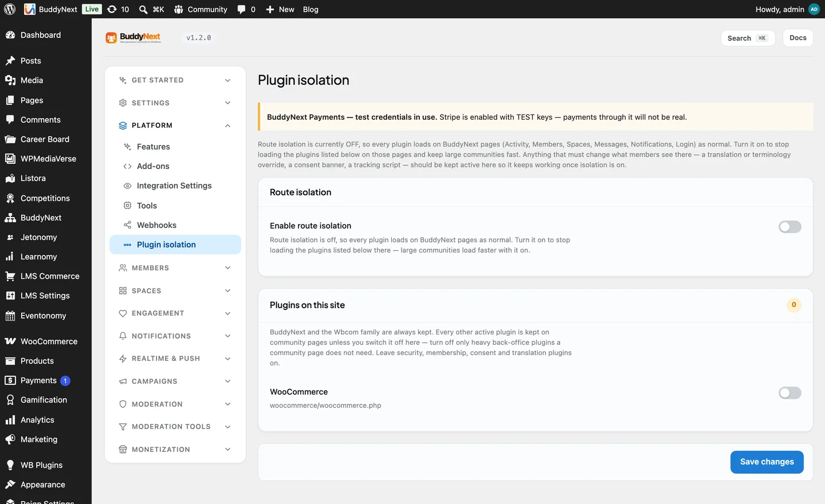Click the Eventonomy calendar icon

[10, 316]
